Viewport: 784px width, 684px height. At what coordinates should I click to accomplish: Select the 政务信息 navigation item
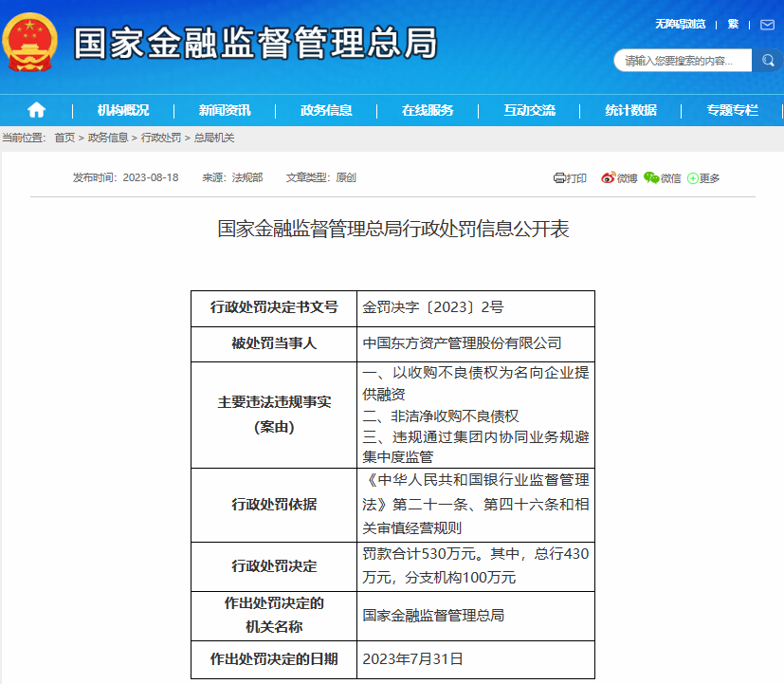click(326, 110)
